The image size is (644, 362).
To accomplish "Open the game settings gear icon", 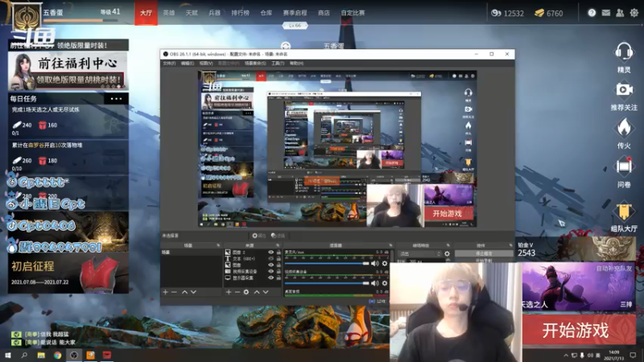I will coord(634,13).
